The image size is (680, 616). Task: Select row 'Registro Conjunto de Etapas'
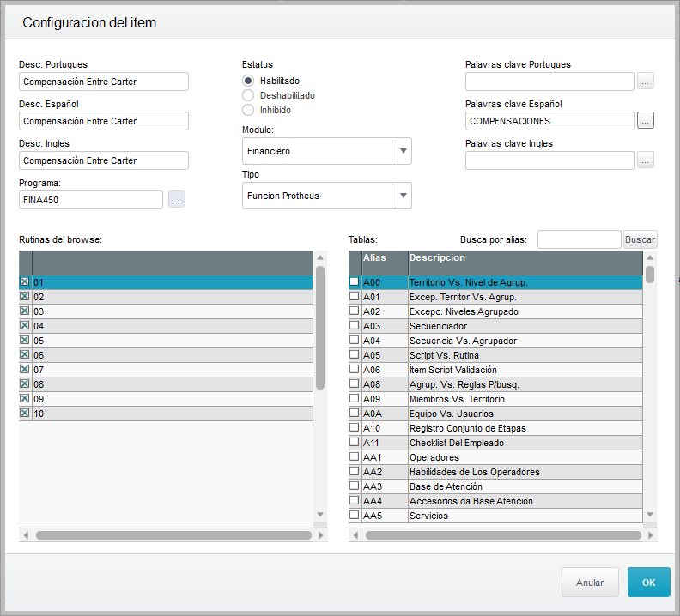pyautogui.click(x=495, y=428)
